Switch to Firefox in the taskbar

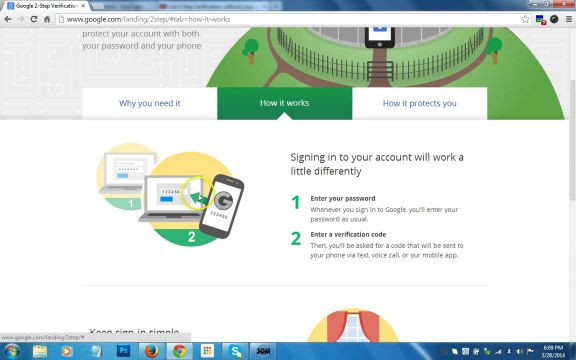[151, 351]
